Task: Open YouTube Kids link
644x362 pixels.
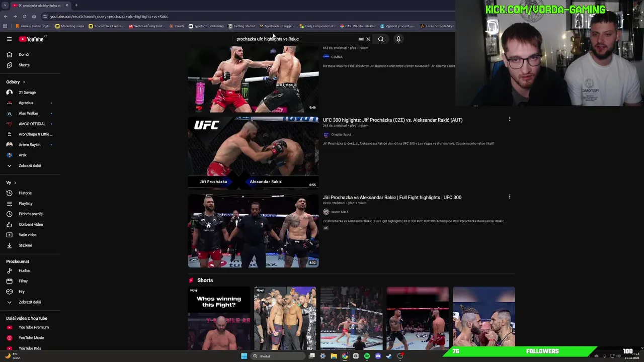Action: point(30,348)
